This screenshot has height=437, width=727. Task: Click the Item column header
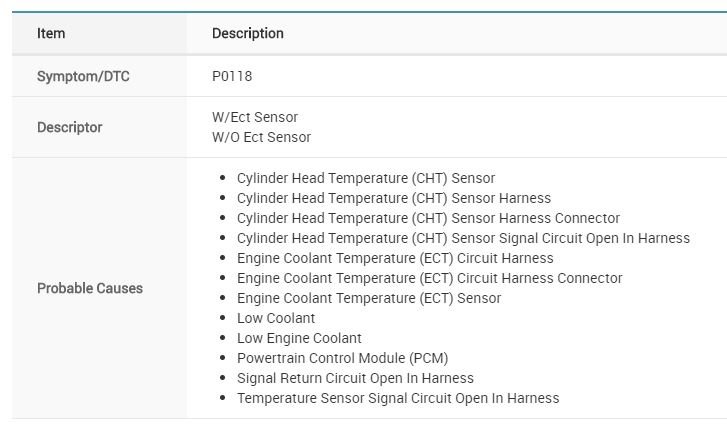51,33
